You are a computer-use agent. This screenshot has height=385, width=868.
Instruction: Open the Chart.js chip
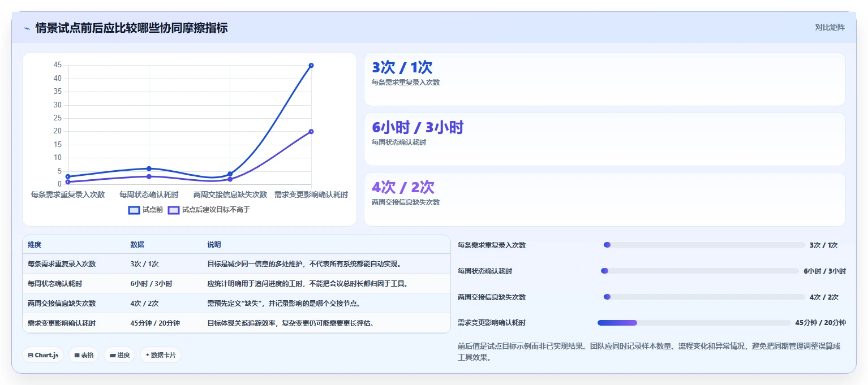coord(44,355)
